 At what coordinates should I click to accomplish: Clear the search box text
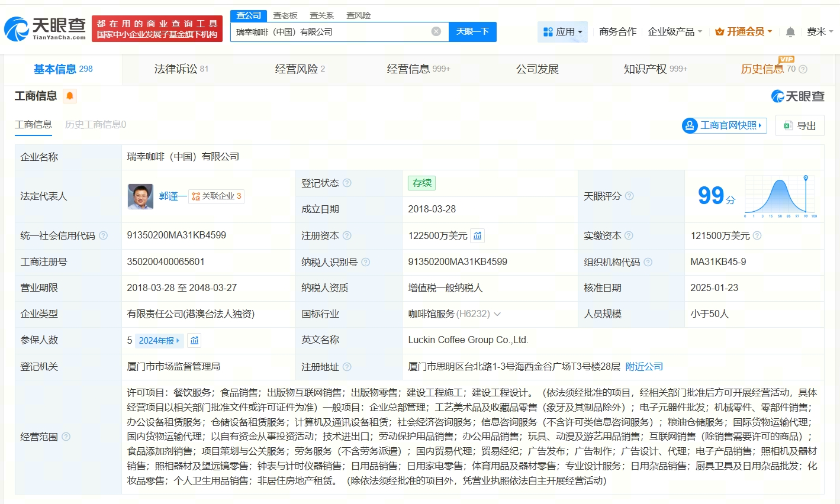[436, 31]
